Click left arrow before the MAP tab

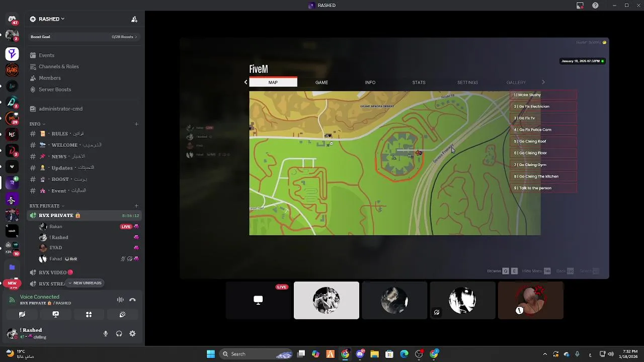point(246,82)
